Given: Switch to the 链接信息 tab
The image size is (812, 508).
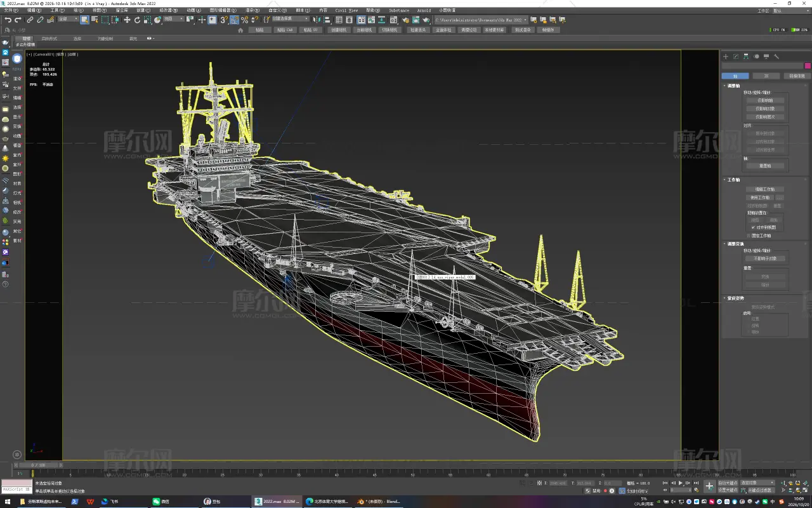Looking at the screenshot, I should coord(797,76).
